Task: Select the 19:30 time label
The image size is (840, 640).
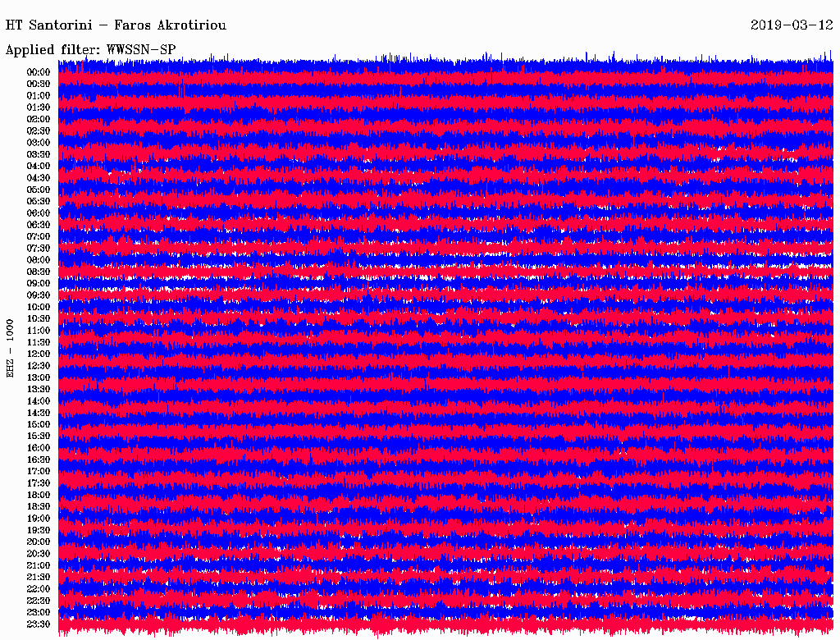Action: [x=39, y=531]
